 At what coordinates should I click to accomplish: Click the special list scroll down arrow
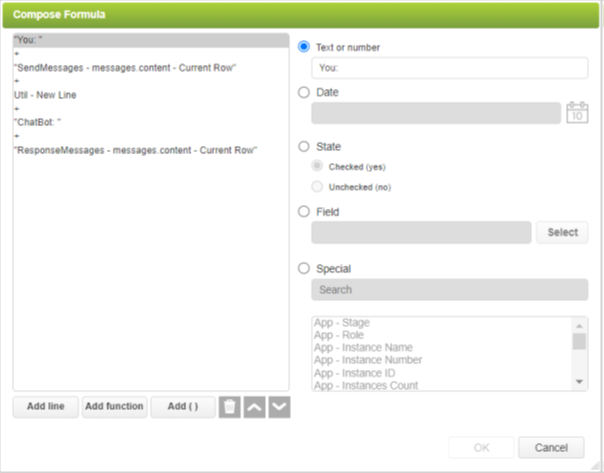[579, 381]
